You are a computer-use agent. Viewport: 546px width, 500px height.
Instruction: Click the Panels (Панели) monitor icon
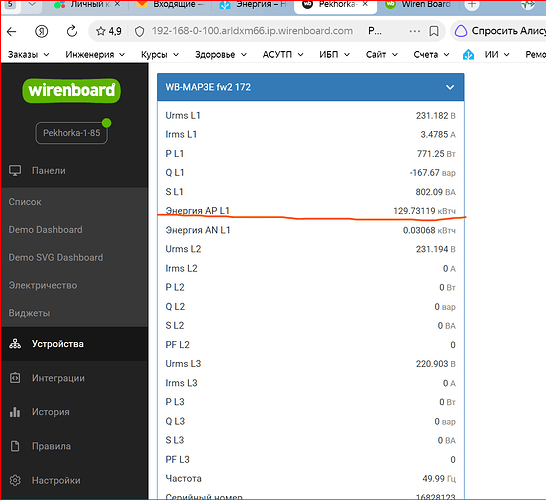point(15,171)
